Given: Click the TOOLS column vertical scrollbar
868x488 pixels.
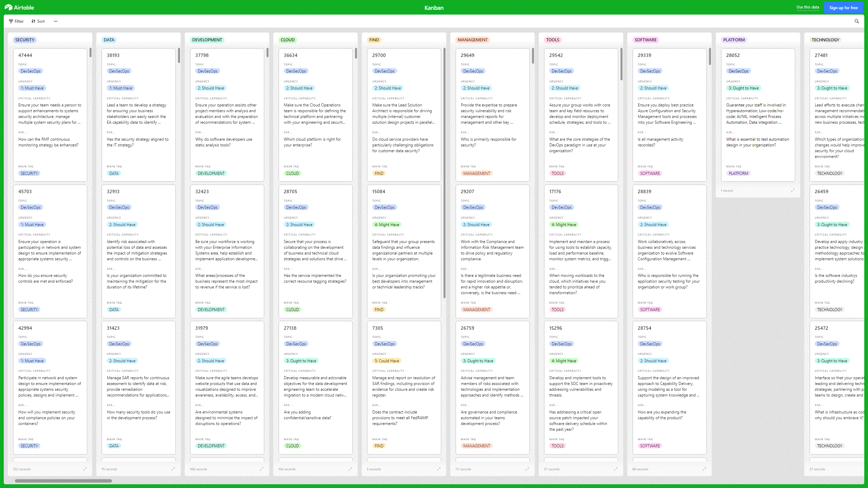Looking at the screenshot, I should pos(622,64).
